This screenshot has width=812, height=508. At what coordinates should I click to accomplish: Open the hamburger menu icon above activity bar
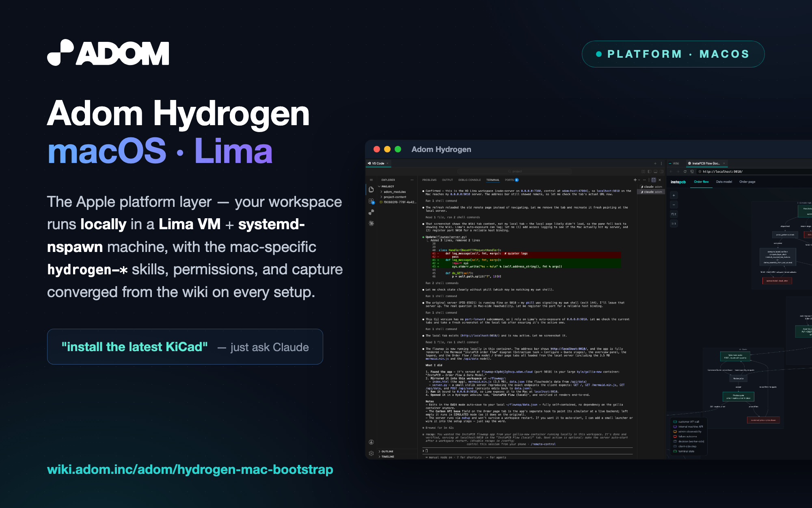tap(371, 180)
